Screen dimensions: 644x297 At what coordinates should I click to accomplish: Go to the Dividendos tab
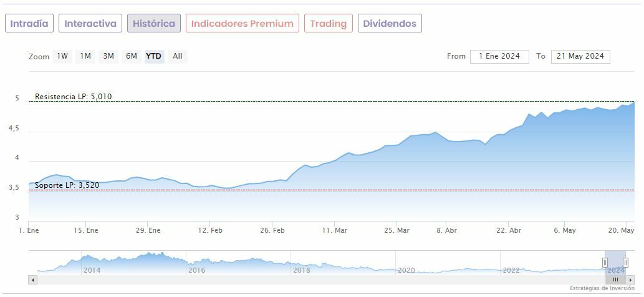click(390, 24)
